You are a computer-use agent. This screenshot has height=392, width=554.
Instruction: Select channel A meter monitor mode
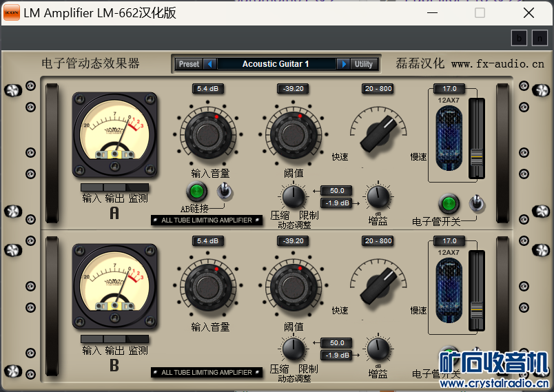tap(137, 187)
